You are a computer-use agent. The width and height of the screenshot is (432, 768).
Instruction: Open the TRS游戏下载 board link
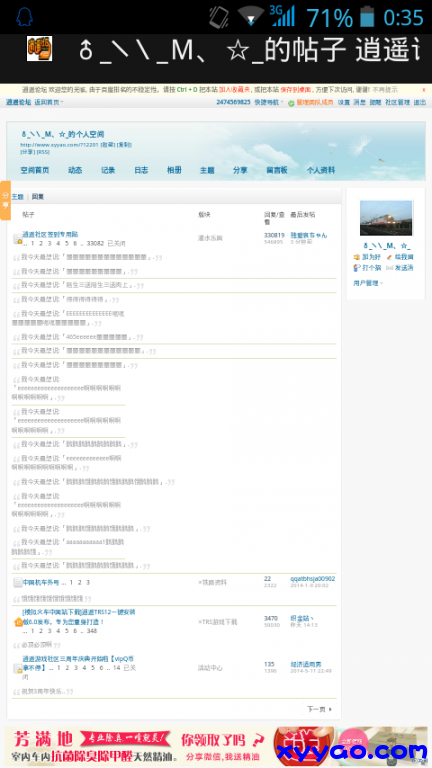(x=217, y=622)
